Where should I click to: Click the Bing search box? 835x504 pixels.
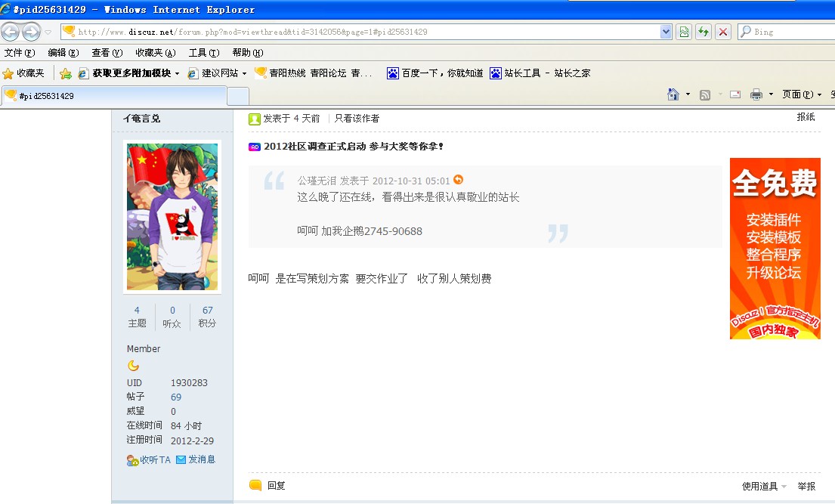(788, 32)
